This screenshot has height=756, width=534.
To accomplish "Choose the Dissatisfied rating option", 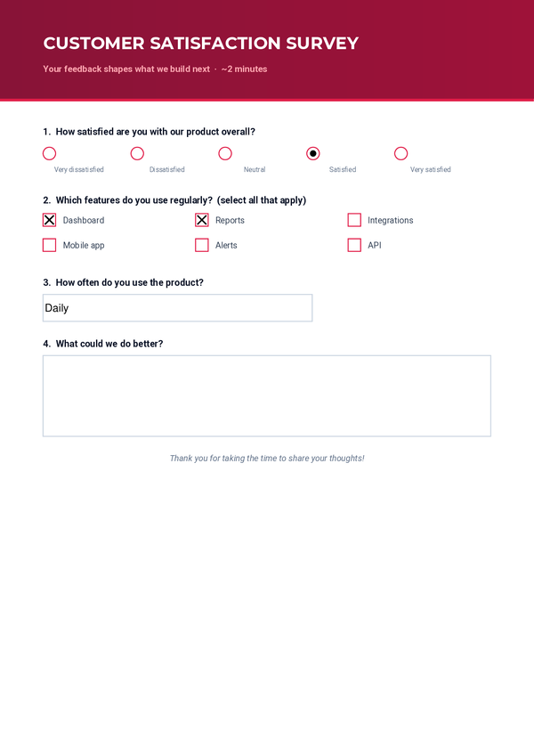I will click(137, 153).
